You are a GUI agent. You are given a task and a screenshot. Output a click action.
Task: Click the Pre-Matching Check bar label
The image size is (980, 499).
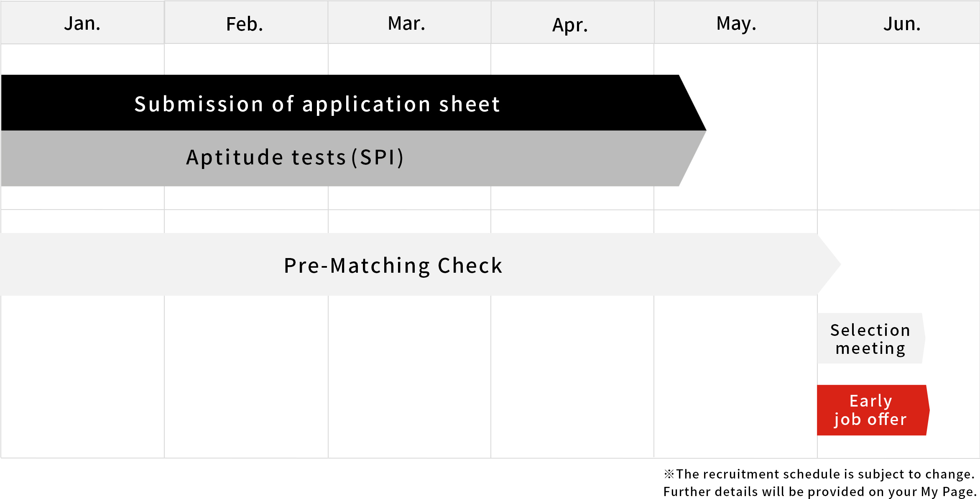coord(393,266)
